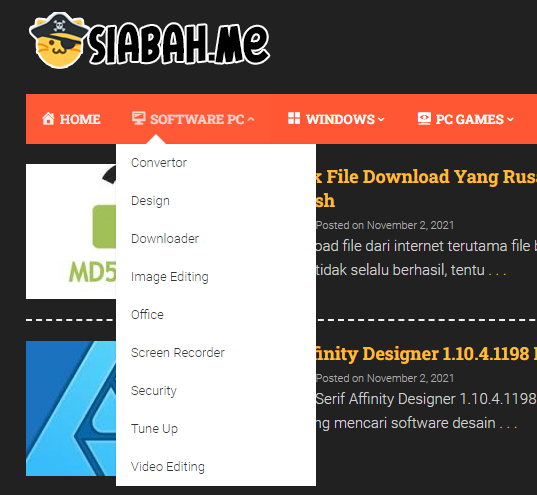Viewport: 537px width, 495px height.
Task: Click the home icon in the navbar
Action: [x=48, y=119]
